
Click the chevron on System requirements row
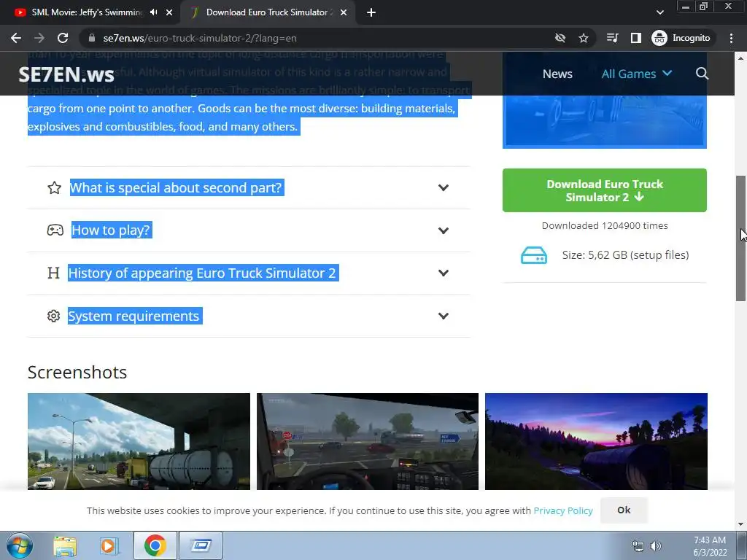[443, 316]
